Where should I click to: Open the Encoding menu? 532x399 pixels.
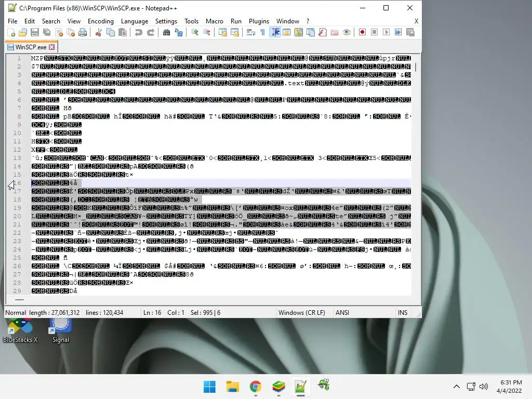101,21
